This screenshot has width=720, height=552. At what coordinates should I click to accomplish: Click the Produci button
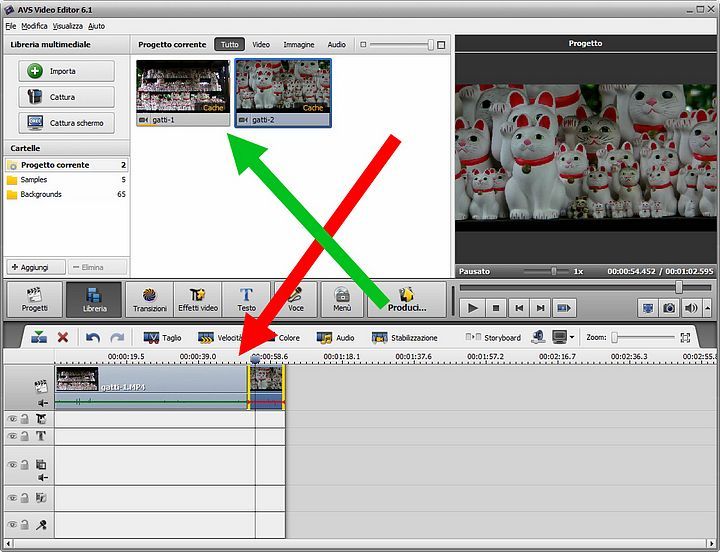pyautogui.click(x=407, y=299)
